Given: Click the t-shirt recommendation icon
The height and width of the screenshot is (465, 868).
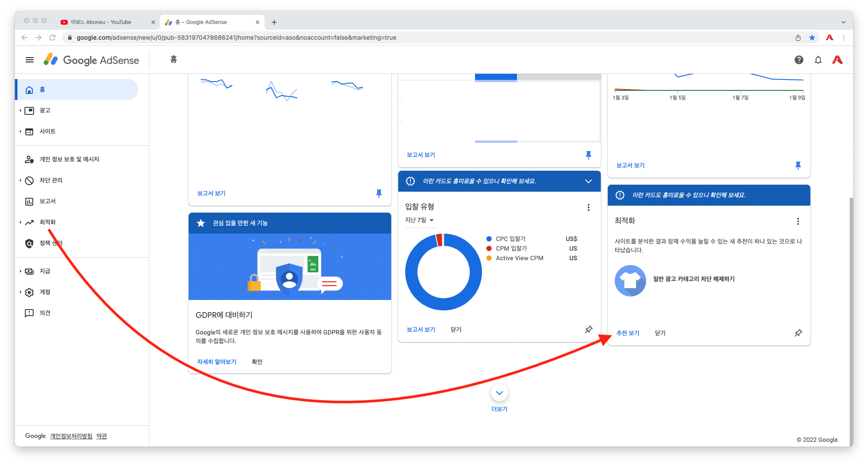Looking at the screenshot, I should pos(630,281).
